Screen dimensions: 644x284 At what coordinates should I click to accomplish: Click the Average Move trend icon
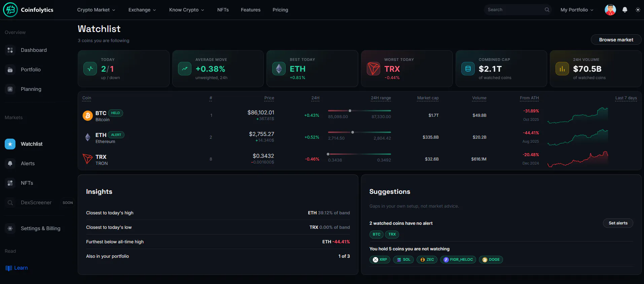185,69
